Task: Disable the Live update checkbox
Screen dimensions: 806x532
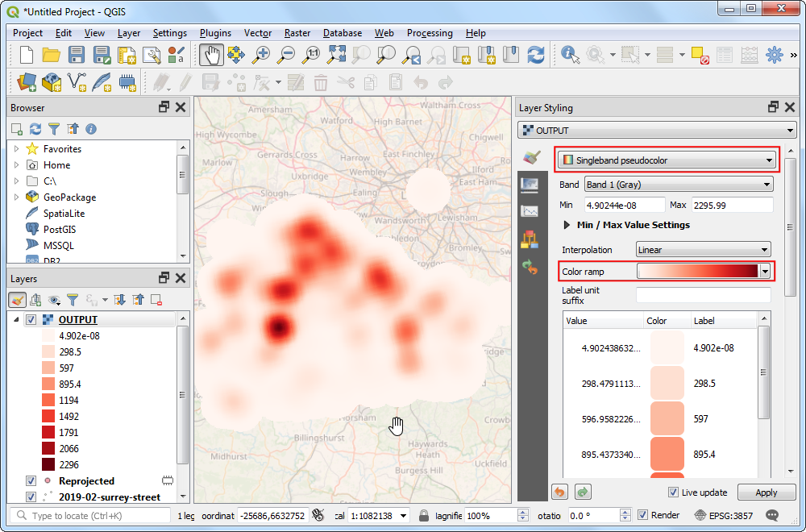Action: click(673, 493)
